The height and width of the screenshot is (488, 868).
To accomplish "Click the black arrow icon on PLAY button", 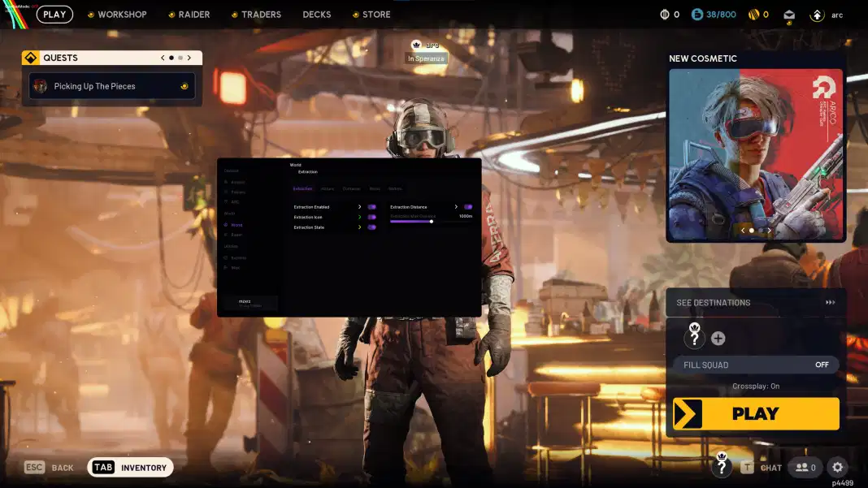I will [688, 414].
